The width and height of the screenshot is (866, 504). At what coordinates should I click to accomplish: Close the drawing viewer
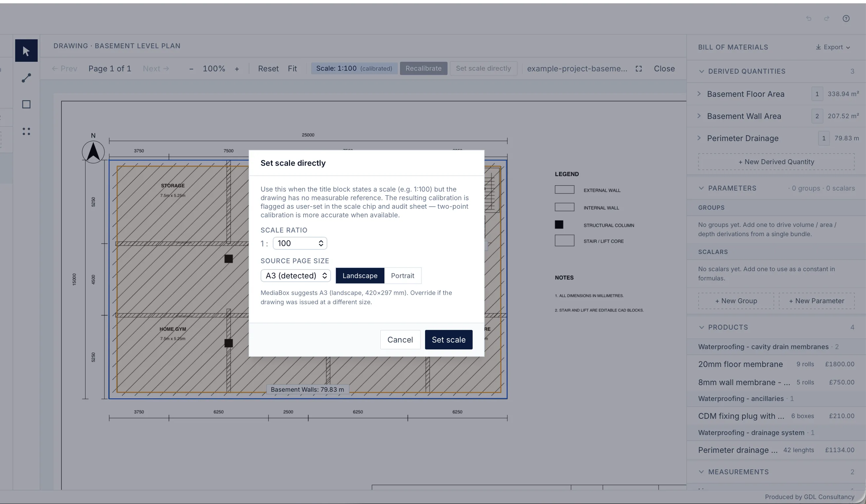[x=664, y=69]
